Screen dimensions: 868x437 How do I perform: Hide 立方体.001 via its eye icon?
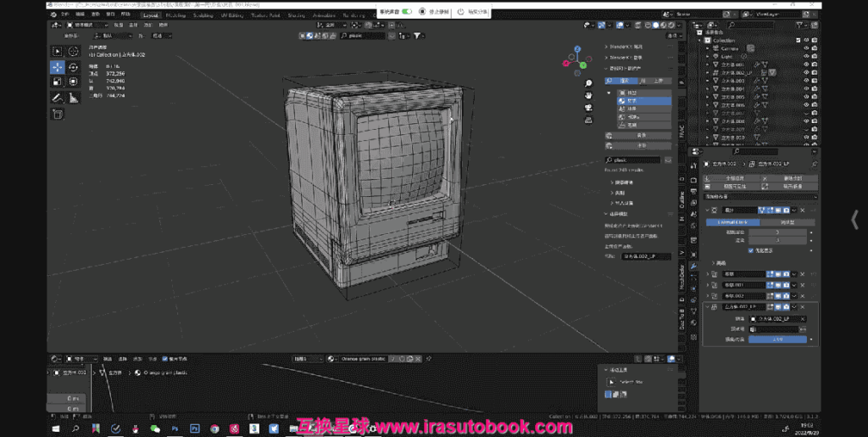pos(806,64)
